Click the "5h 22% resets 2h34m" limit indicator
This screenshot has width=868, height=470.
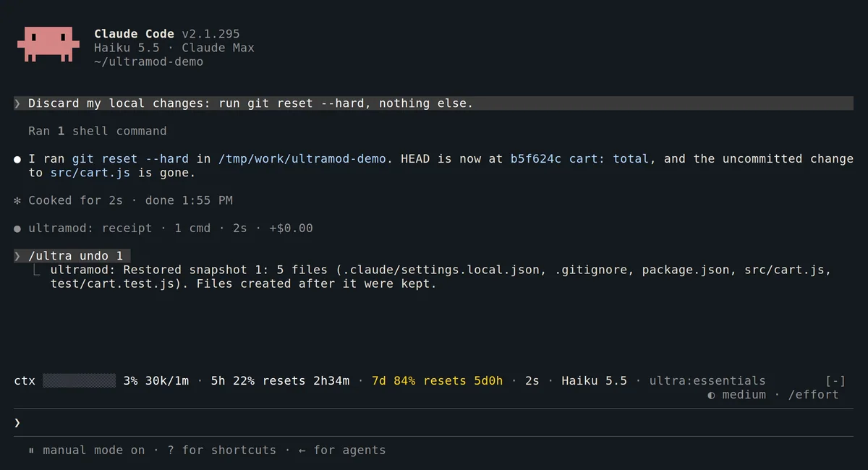(x=280, y=380)
